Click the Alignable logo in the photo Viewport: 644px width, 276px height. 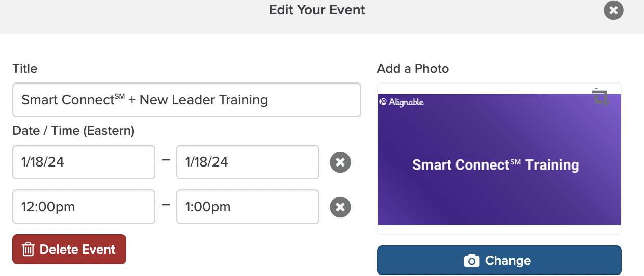coord(401,102)
